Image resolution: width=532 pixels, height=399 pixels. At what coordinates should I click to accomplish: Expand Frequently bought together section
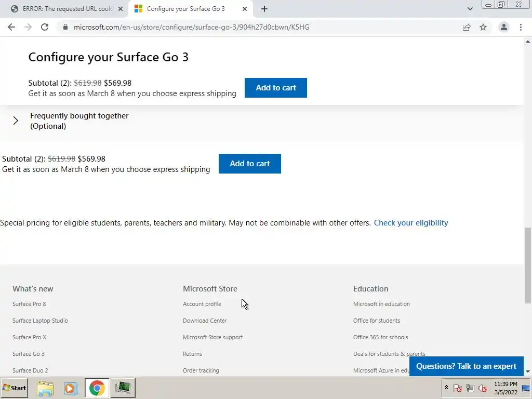[x=16, y=121]
